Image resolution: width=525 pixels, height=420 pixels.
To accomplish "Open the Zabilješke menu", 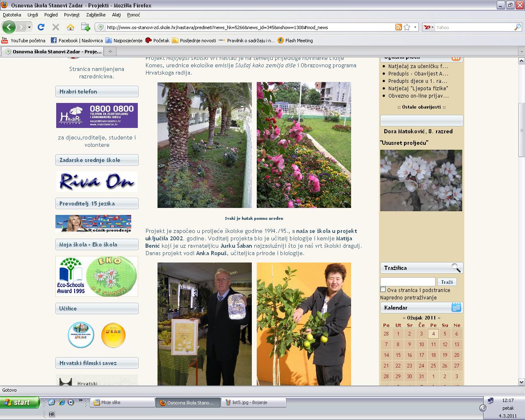I will 96,15.
